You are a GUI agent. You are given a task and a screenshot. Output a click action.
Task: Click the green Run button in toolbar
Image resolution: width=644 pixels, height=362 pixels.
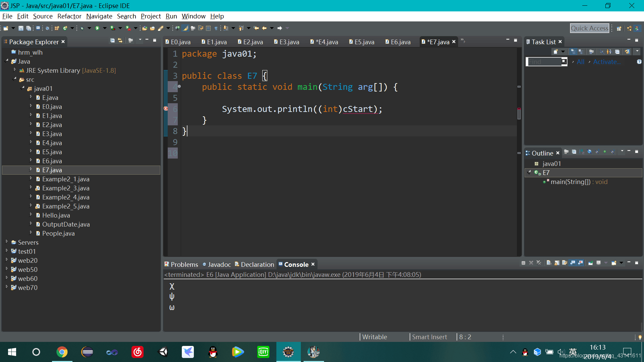coord(97,28)
